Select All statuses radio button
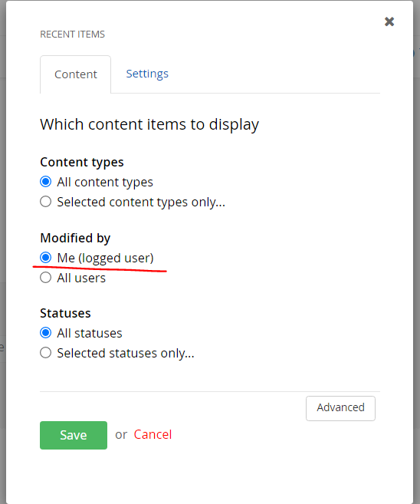This screenshot has width=420, height=504. click(x=45, y=333)
